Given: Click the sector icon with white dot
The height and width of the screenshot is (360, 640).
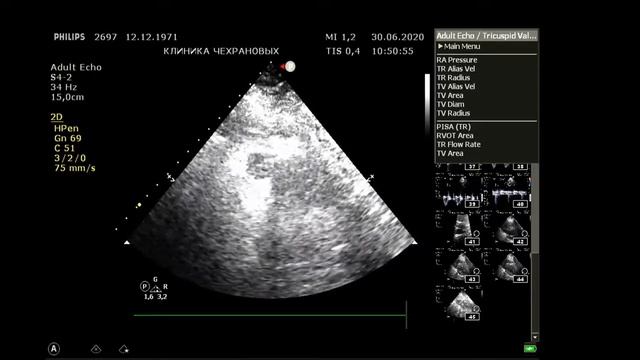Looking at the screenshot, I should (x=124, y=349).
